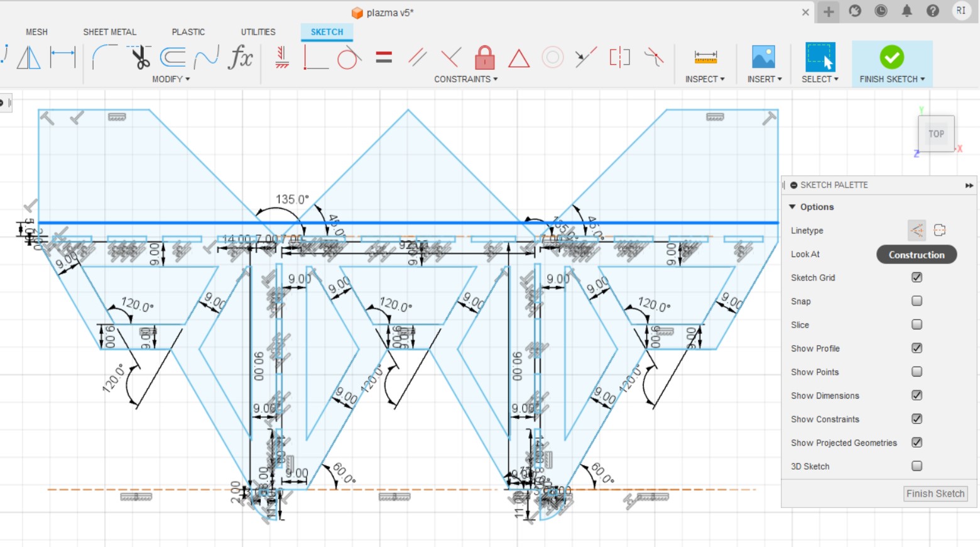The width and height of the screenshot is (980, 547).
Task: Apply the Collinear constraint
Action: [585, 58]
